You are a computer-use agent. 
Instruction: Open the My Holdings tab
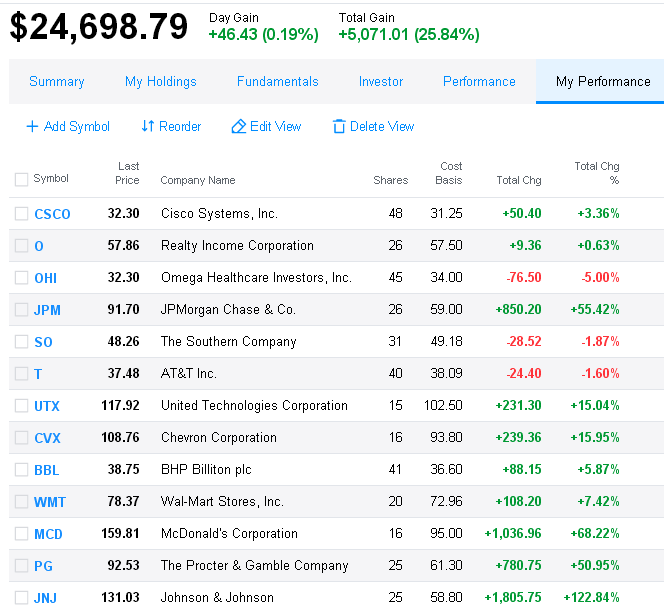pyautogui.click(x=161, y=81)
